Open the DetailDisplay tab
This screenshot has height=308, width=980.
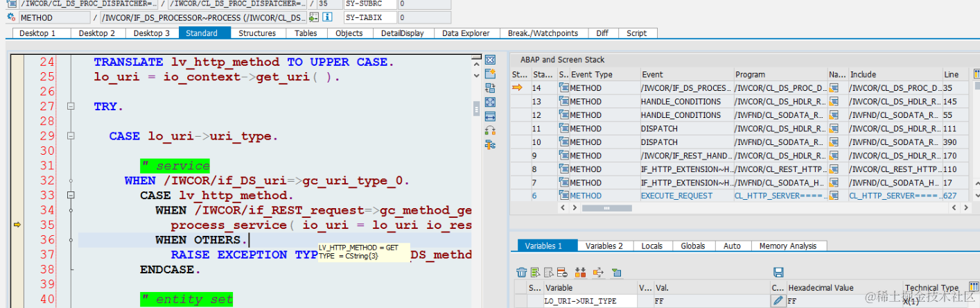[x=403, y=33]
